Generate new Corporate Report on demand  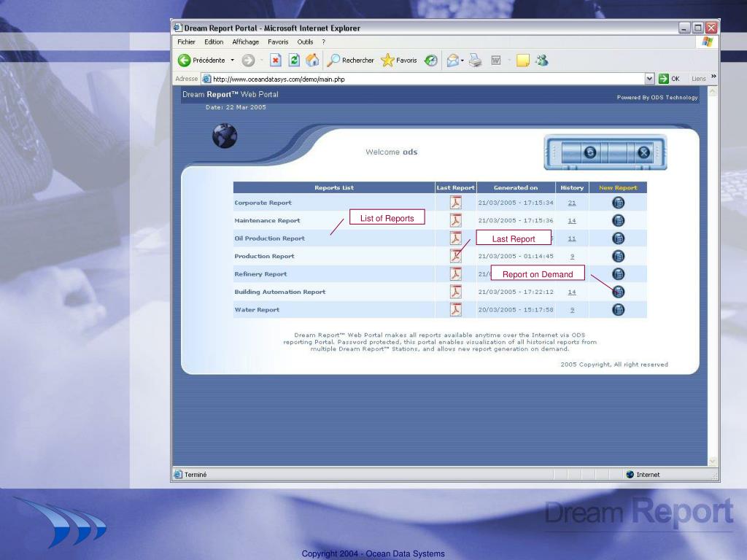[x=618, y=203]
